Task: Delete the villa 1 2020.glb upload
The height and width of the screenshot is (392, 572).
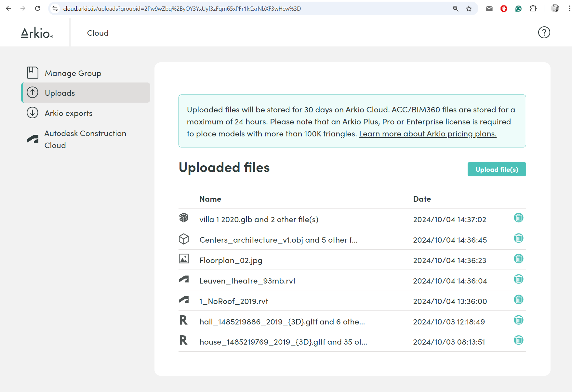Action: click(x=518, y=218)
